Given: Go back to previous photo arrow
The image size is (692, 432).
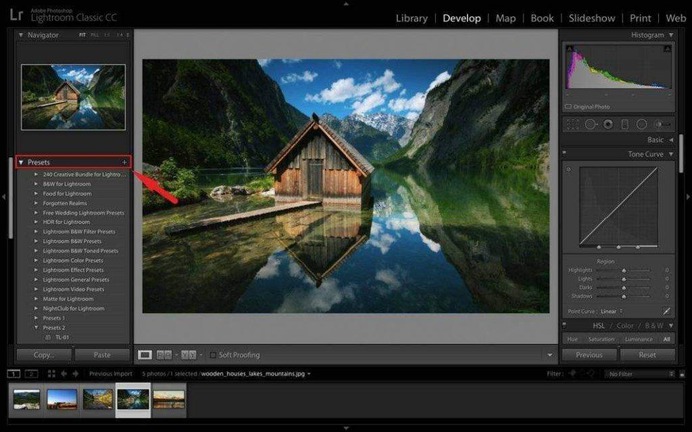Looking at the screenshot, I should point(64,374).
